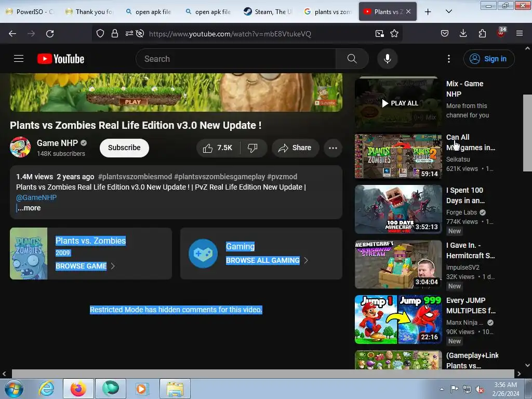This screenshot has width=532, height=399.
Task: Open I Spent 100 Days video thumbnail
Action: tap(398, 209)
